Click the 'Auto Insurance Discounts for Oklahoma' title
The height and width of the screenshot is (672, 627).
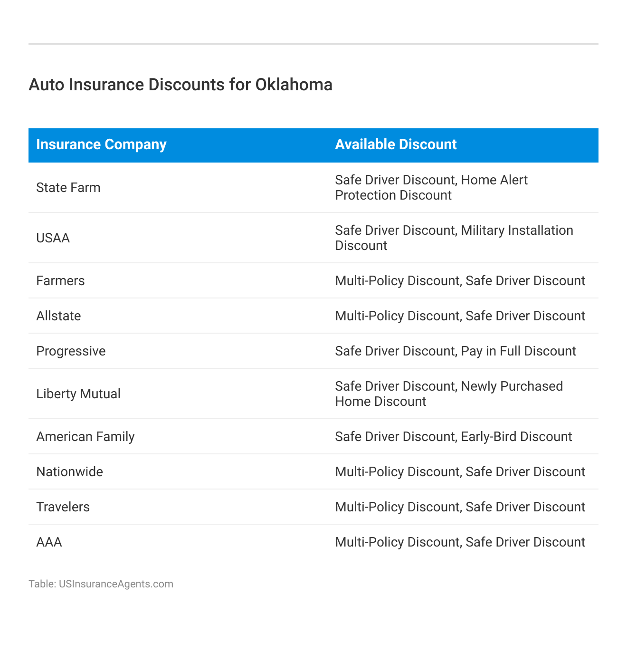[x=180, y=85]
